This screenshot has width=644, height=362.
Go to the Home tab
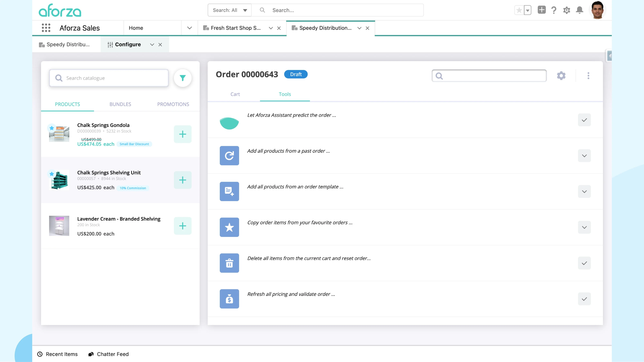click(x=136, y=28)
